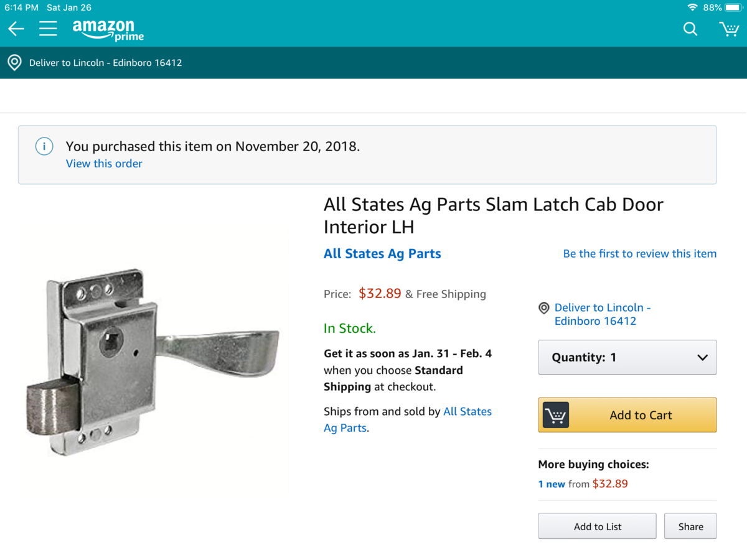Tap the location pin in delivery bar
Image resolution: width=747 pixels, height=560 pixels.
14,63
